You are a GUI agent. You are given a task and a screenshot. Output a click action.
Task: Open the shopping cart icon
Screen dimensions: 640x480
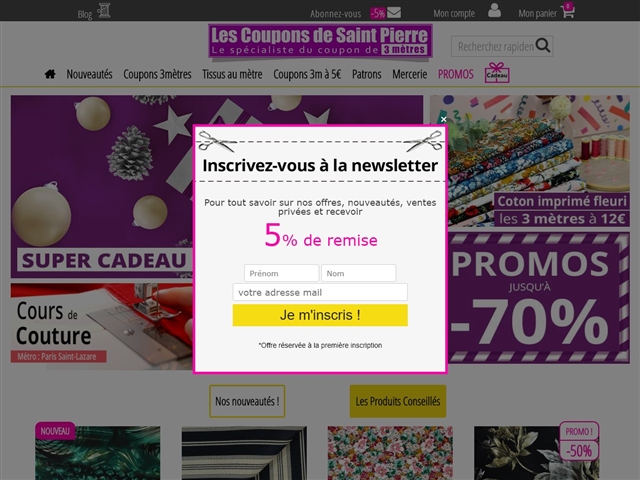pyautogui.click(x=568, y=10)
